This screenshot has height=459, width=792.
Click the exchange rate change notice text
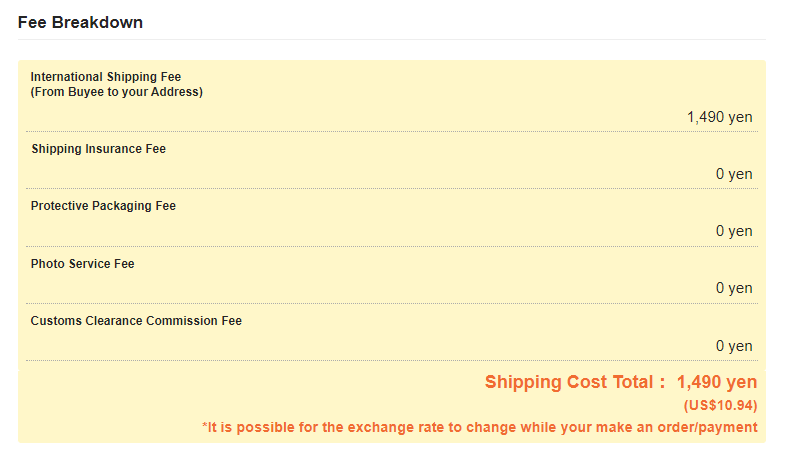click(479, 428)
